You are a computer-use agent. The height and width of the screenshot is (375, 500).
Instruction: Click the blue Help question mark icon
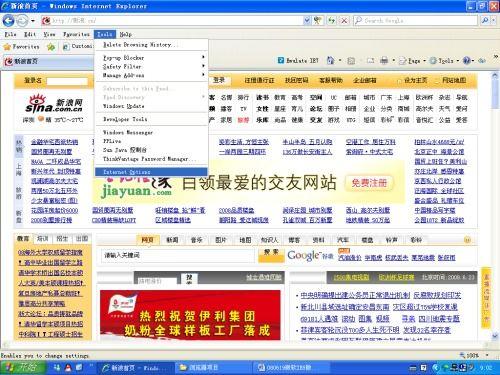tap(466, 60)
